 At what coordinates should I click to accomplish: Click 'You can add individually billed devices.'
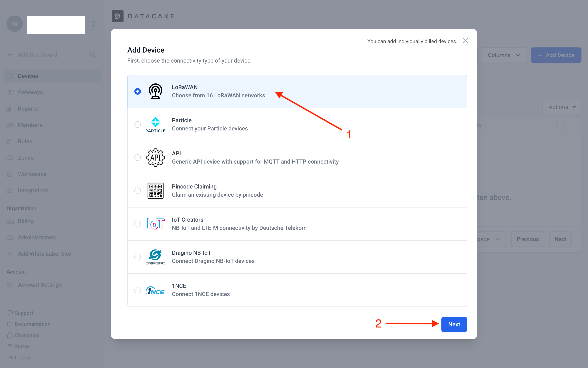412,41
